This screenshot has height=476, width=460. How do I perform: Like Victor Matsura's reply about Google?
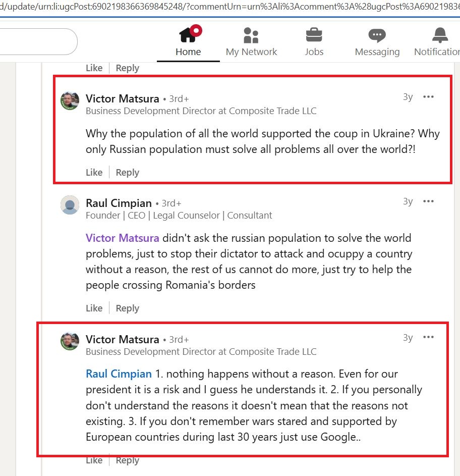(94, 460)
